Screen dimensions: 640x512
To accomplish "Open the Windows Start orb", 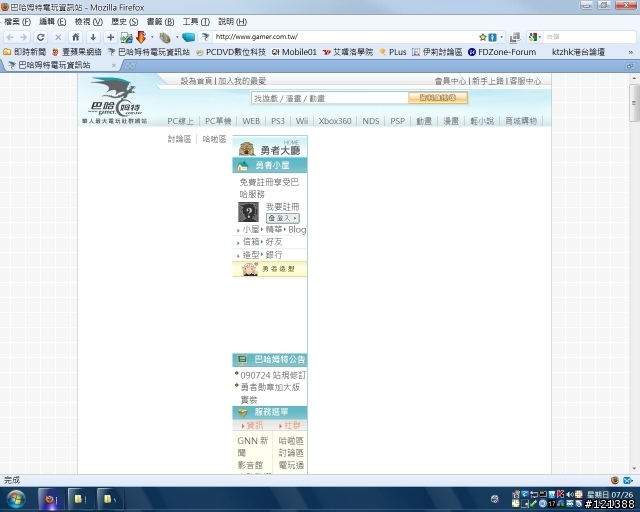I will tap(16, 499).
